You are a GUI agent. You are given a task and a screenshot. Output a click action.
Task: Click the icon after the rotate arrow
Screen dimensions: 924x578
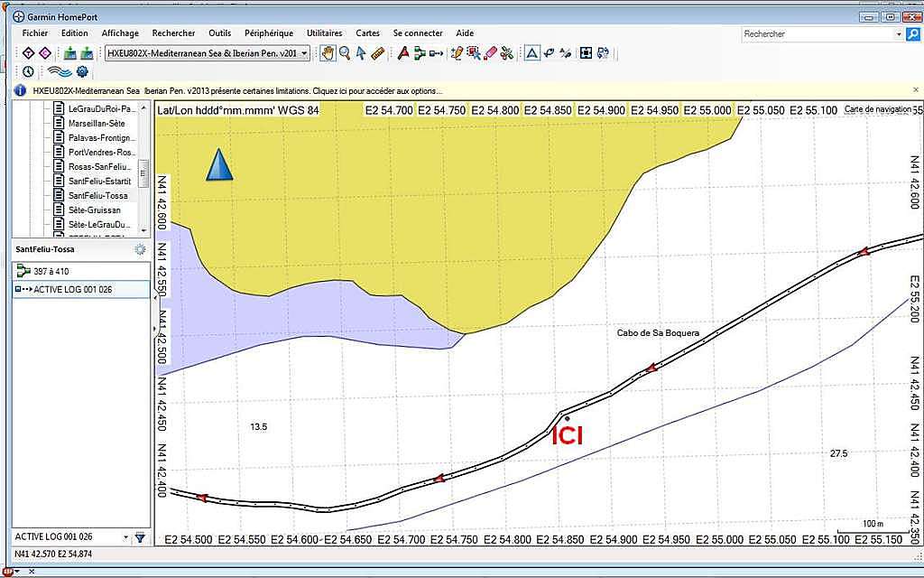click(566, 53)
